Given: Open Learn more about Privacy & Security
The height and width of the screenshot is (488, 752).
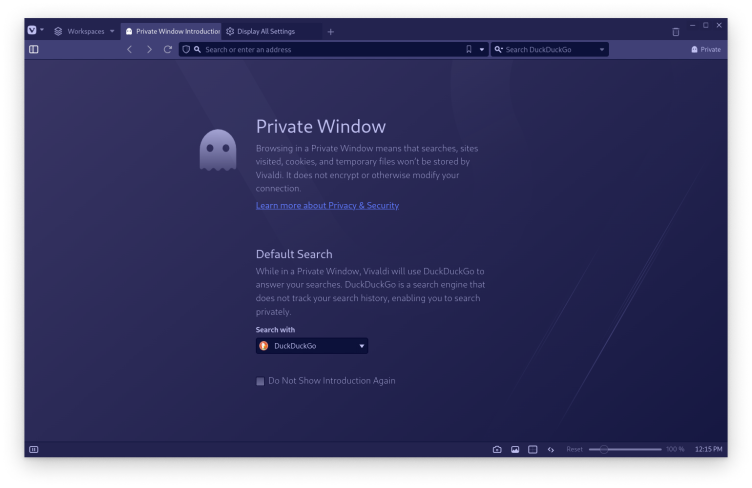Looking at the screenshot, I should tap(327, 206).
